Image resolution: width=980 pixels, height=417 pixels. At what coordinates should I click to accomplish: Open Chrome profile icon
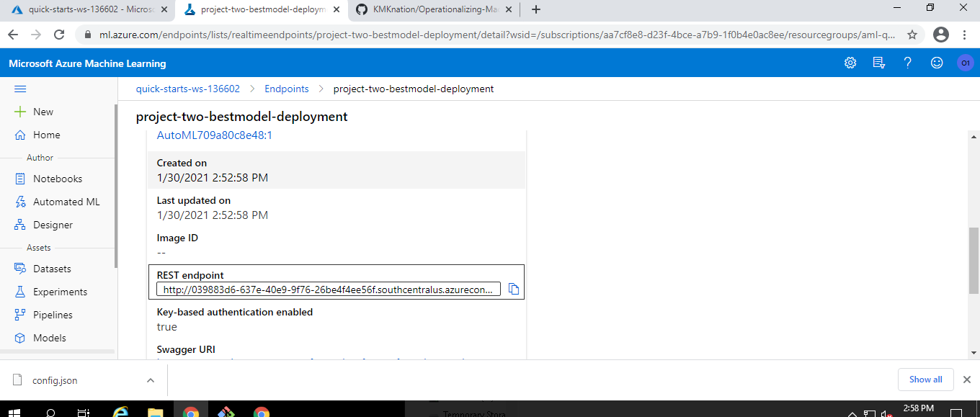941,35
